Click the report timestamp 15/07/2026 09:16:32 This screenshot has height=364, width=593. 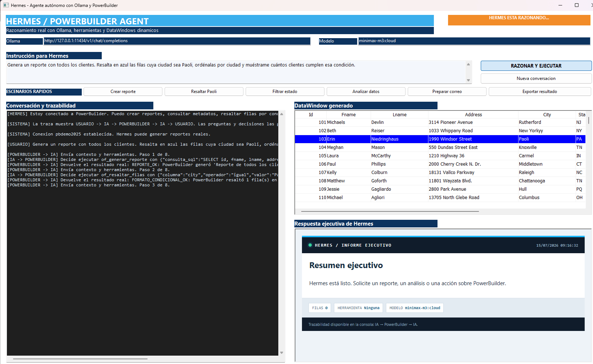557,246
